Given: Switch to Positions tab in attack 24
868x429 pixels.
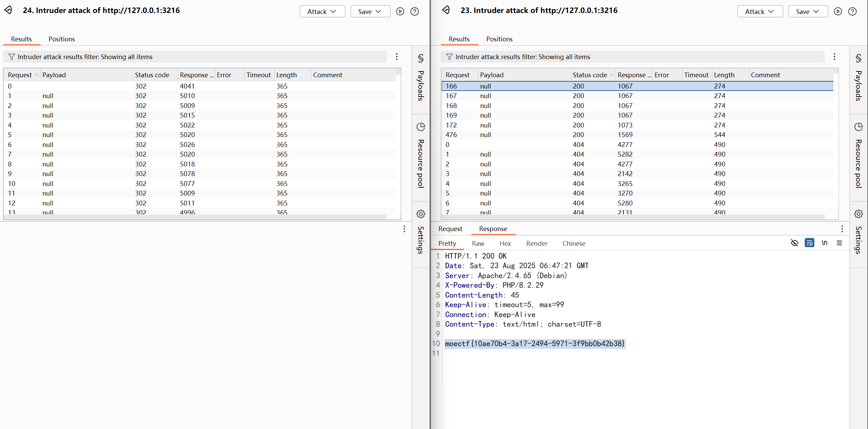Looking at the screenshot, I should tap(62, 39).
